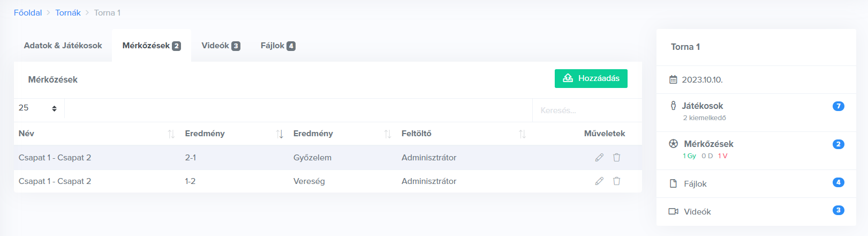Go to the Főoldal breadcrumb link
This screenshot has width=868, height=236.
[x=28, y=13]
